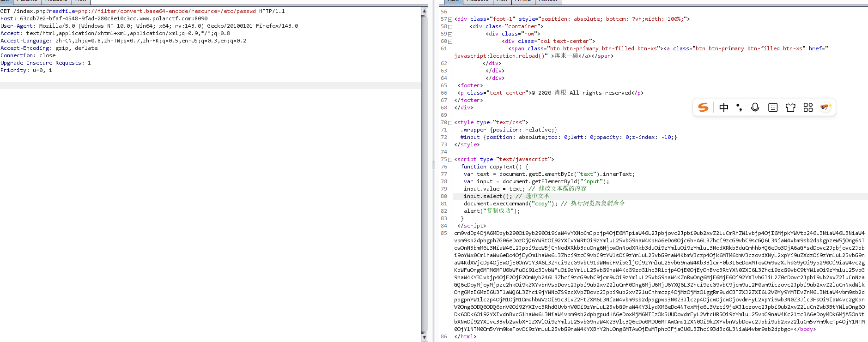Collapse the fold marker at response line 58
Viewport: 868px width, 342px height.
tap(450, 27)
